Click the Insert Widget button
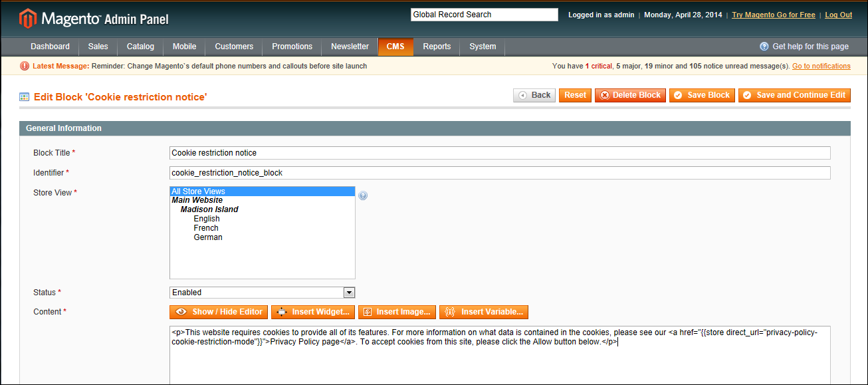Viewport: 868px width, 385px height. pyautogui.click(x=313, y=312)
